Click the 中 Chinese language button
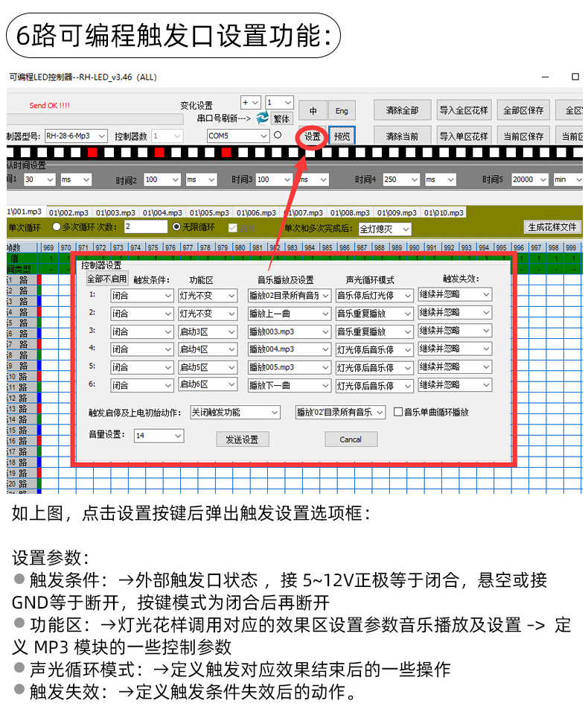 tap(313, 110)
